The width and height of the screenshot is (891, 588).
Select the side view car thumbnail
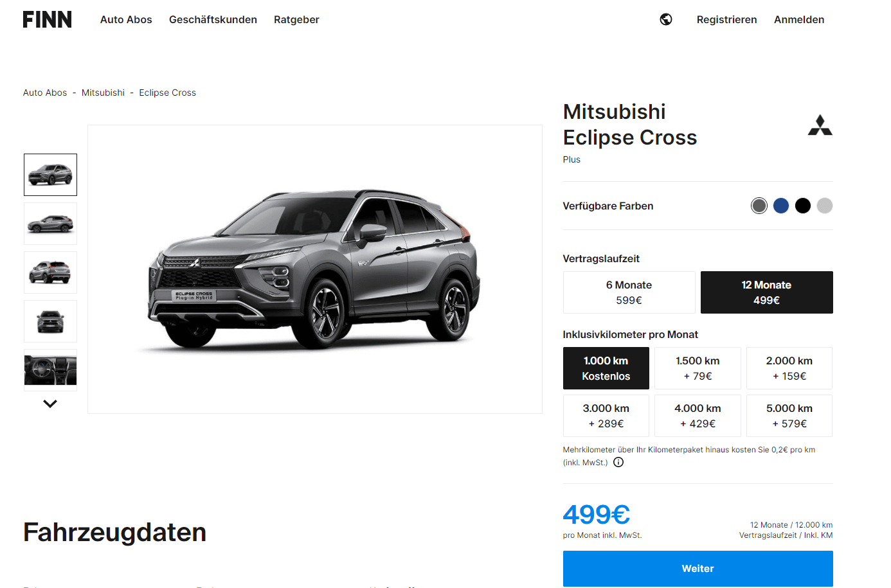(50, 224)
